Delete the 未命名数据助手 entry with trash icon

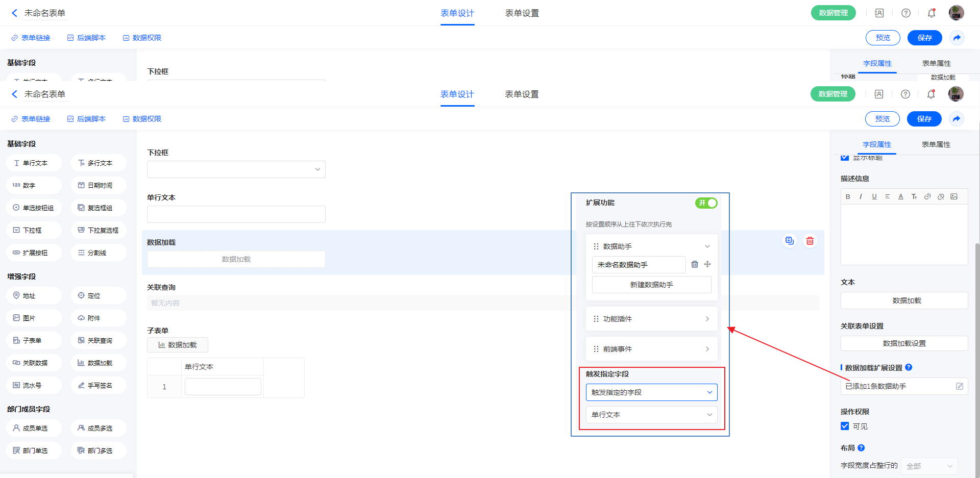point(694,264)
